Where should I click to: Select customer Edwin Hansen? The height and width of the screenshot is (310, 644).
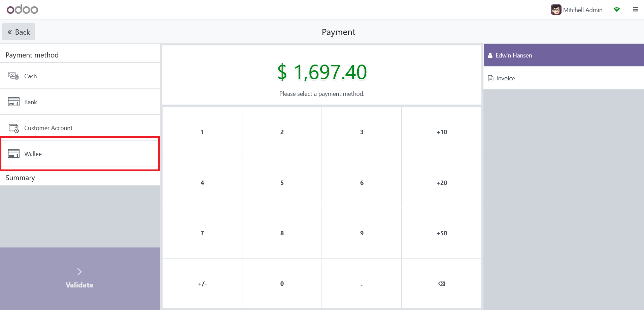pos(513,55)
